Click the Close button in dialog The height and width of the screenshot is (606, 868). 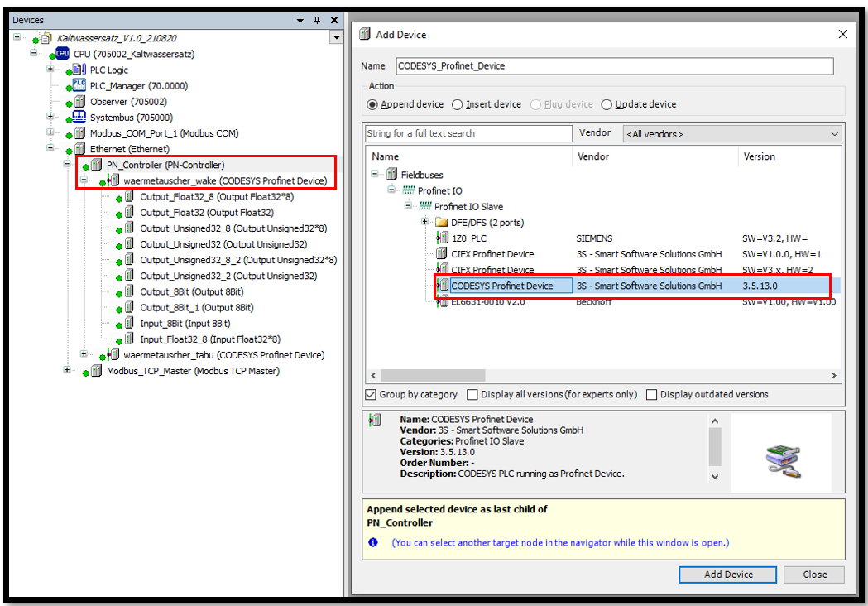pyautogui.click(x=814, y=575)
